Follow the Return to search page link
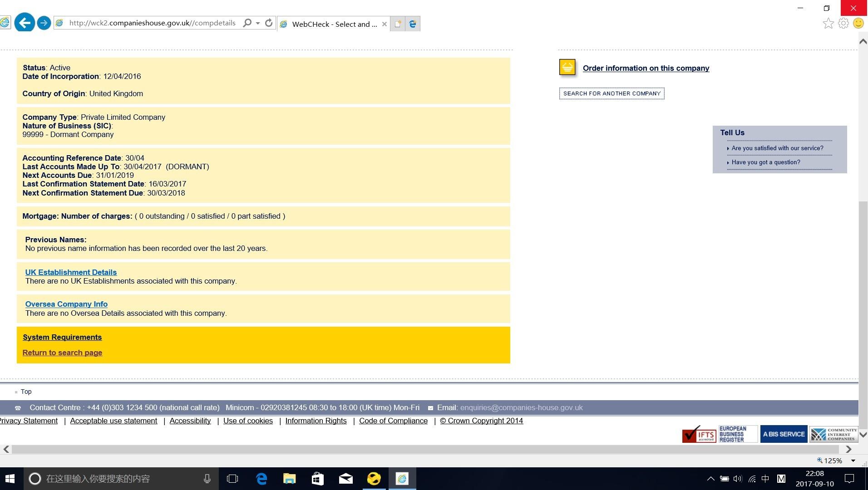The image size is (868, 490). [x=62, y=353]
